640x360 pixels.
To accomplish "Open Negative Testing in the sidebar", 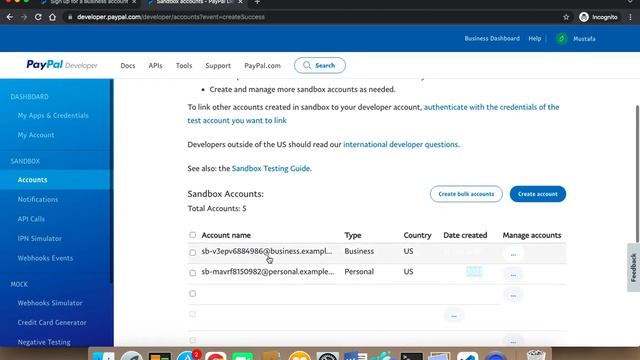I will pos(44,342).
